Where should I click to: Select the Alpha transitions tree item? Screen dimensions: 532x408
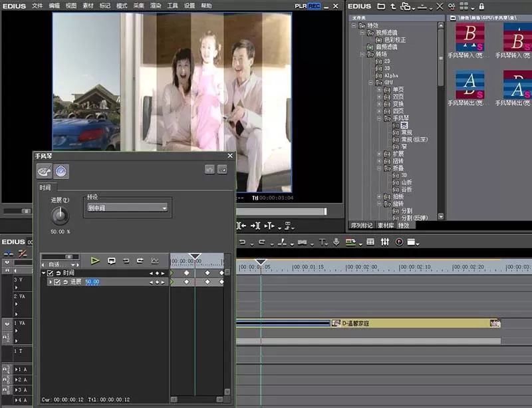pos(391,75)
